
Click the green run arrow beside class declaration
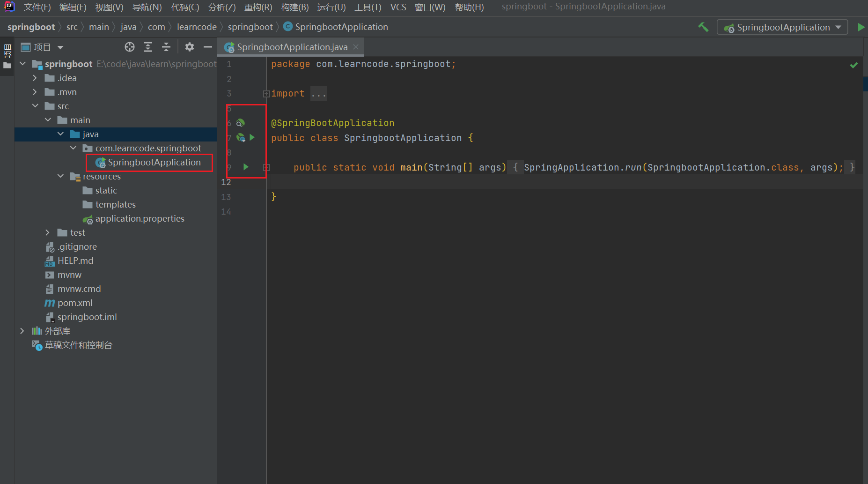(x=252, y=137)
